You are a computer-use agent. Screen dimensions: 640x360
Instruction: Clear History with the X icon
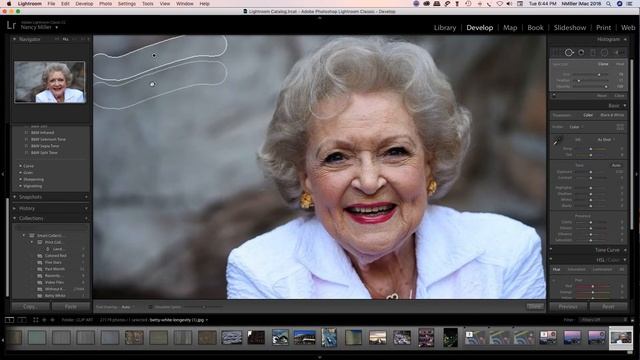(x=86, y=209)
